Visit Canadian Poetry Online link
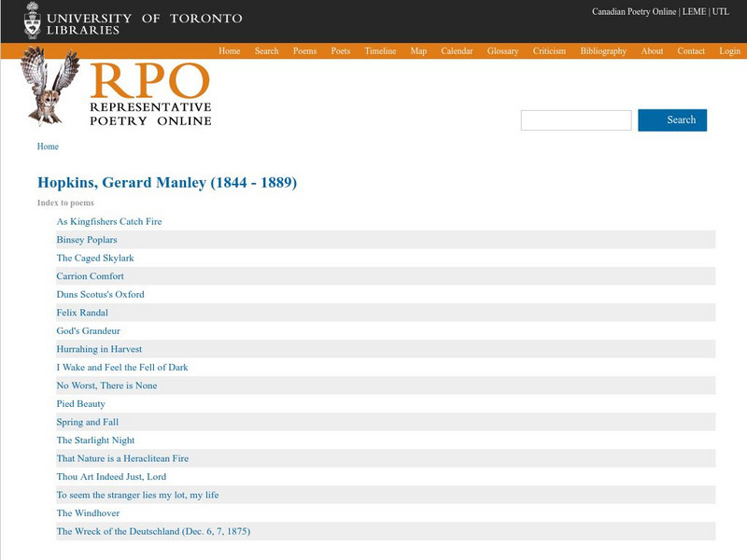Viewport: 747px width, 560px height. click(634, 12)
